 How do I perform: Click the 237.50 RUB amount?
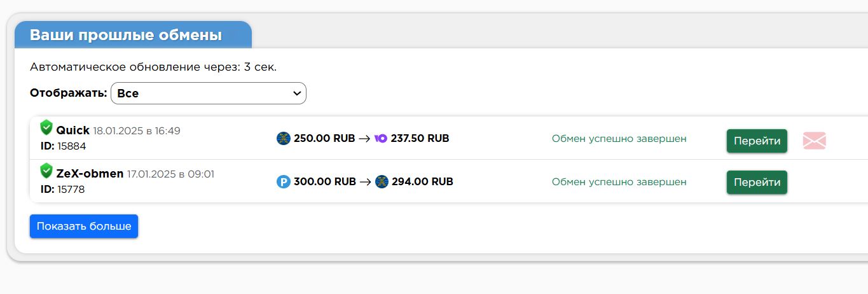420,138
